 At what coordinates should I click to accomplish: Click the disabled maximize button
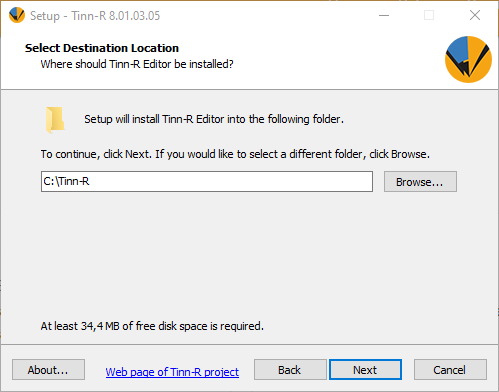[429, 15]
